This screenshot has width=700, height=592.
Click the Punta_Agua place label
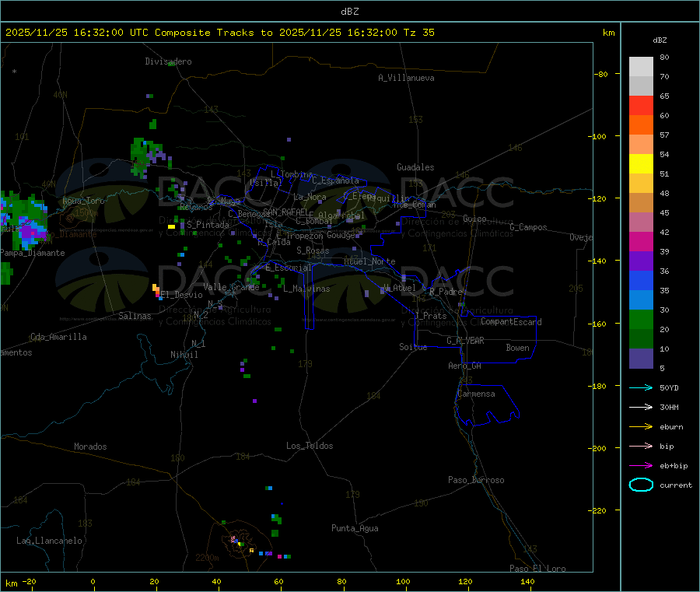(355, 528)
